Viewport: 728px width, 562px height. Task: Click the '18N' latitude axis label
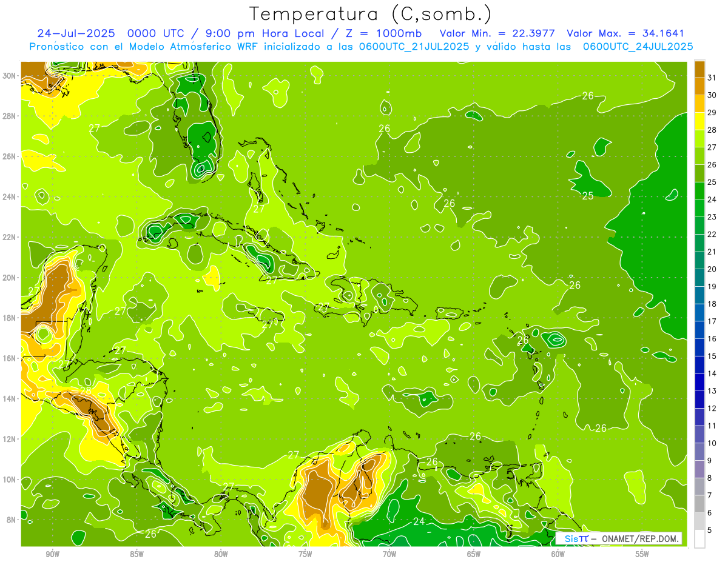(x=10, y=318)
